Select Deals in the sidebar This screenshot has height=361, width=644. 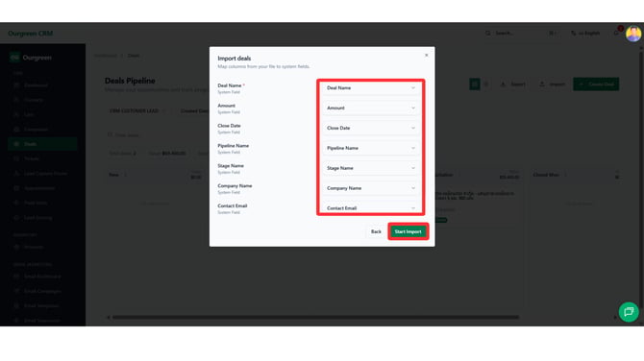[x=42, y=144]
